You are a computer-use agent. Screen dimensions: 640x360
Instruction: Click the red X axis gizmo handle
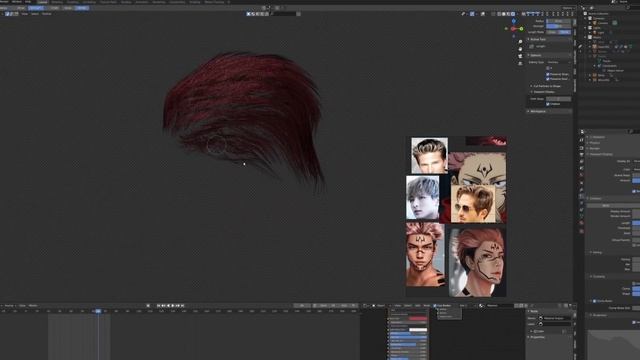(x=513, y=29)
